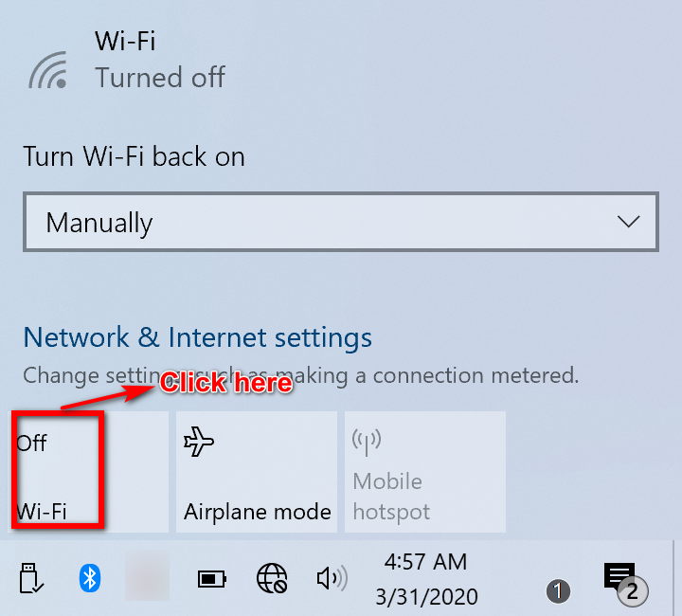Click the Wi-Fi Turned off entry

126,60
